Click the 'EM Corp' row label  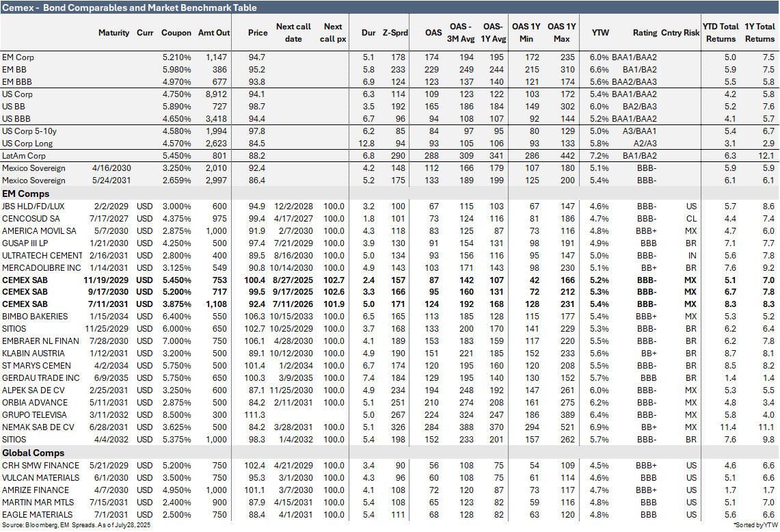(x=18, y=57)
